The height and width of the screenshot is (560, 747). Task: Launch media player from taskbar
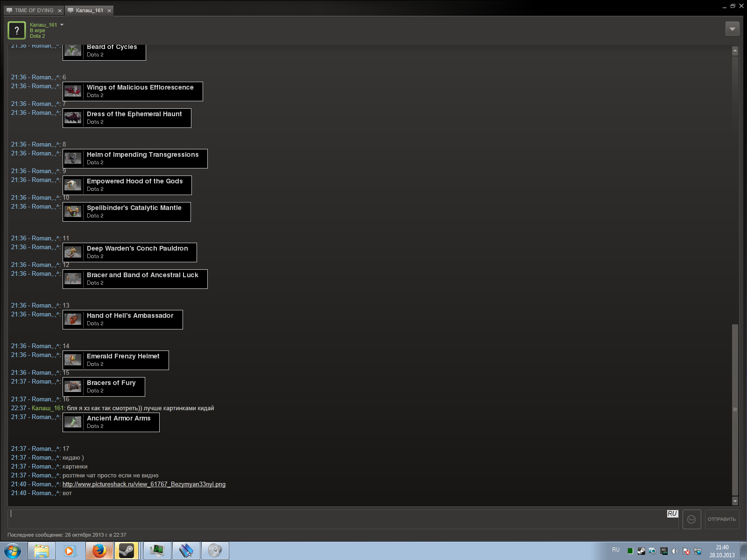(x=70, y=551)
